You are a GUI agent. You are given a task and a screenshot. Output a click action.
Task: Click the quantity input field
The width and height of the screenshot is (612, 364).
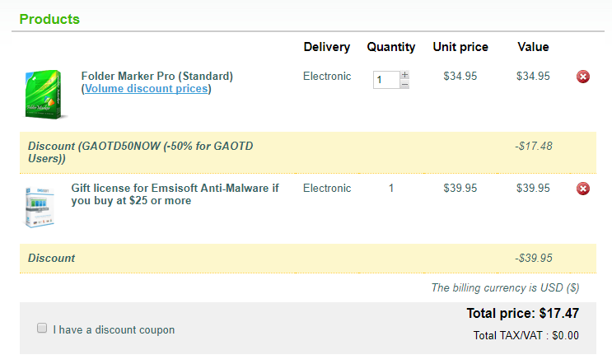[385, 80]
